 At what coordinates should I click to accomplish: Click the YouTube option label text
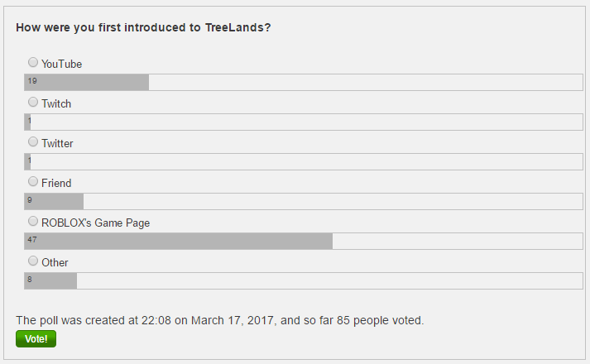62,65
